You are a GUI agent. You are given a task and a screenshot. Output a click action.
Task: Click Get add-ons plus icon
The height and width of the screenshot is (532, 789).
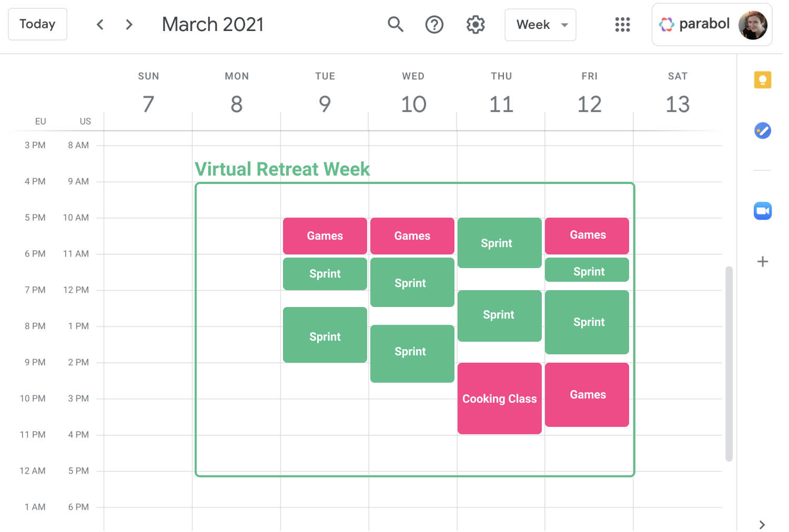point(762,261)
